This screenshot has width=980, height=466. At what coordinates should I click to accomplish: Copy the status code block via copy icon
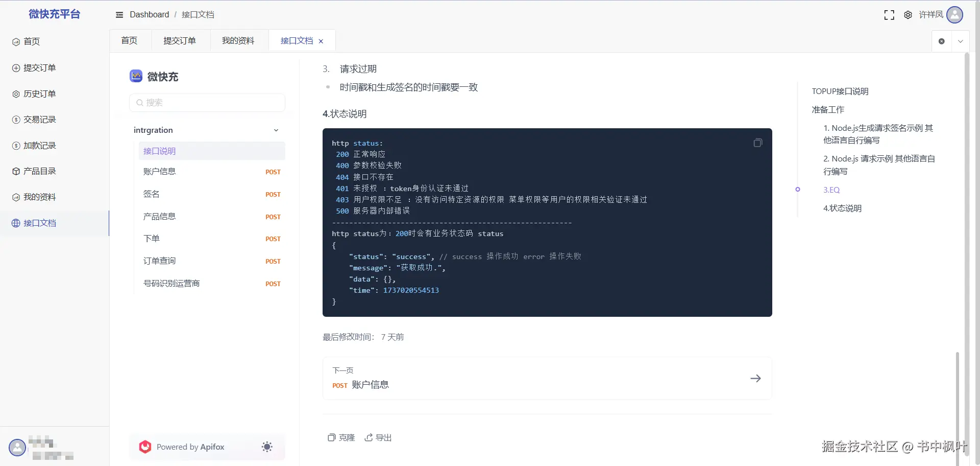click(x=757, y=143)
